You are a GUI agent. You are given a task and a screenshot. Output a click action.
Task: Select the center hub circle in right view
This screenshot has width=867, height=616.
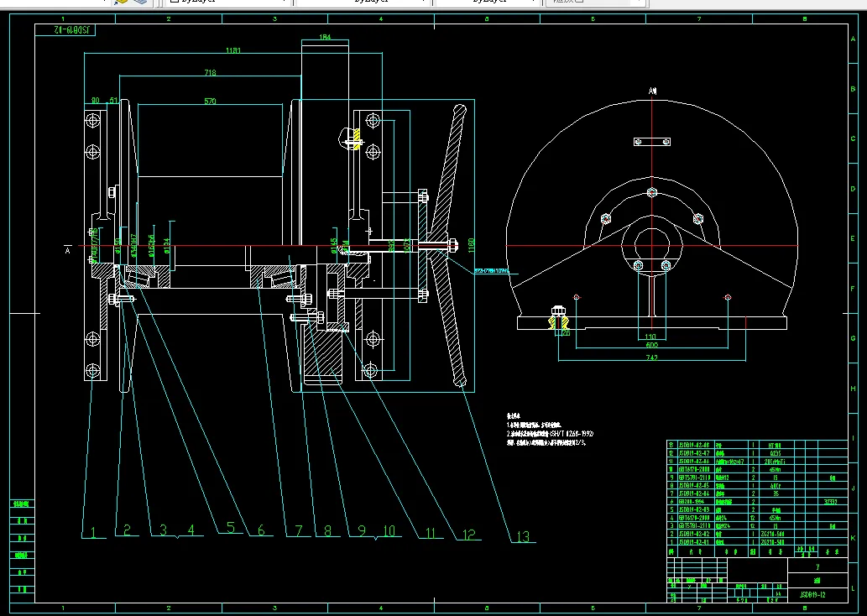652,246
